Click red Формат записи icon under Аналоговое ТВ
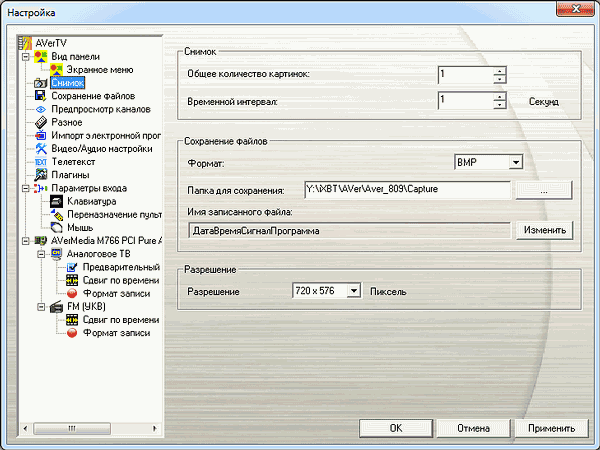The height and width of the screenshot is (450, 600). [x=72, y=293]
